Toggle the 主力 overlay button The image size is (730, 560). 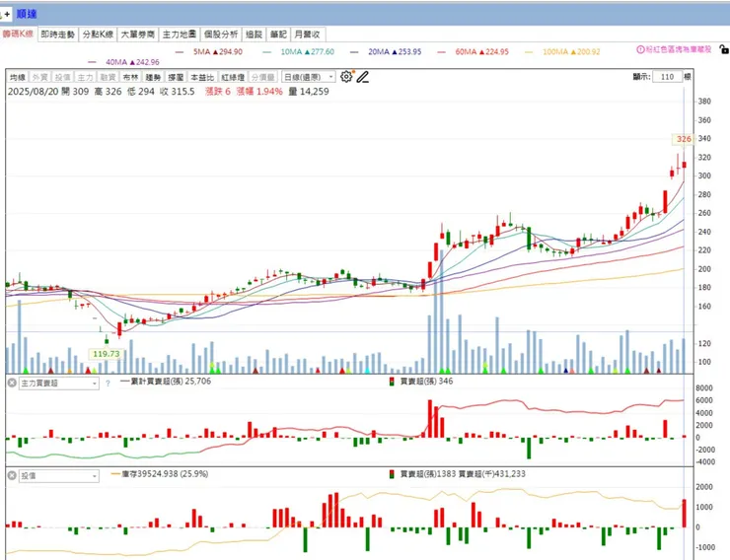point(85,77)
